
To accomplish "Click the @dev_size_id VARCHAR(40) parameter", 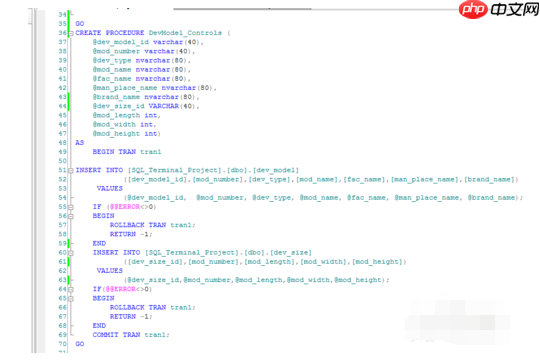I will pos(146,106).
